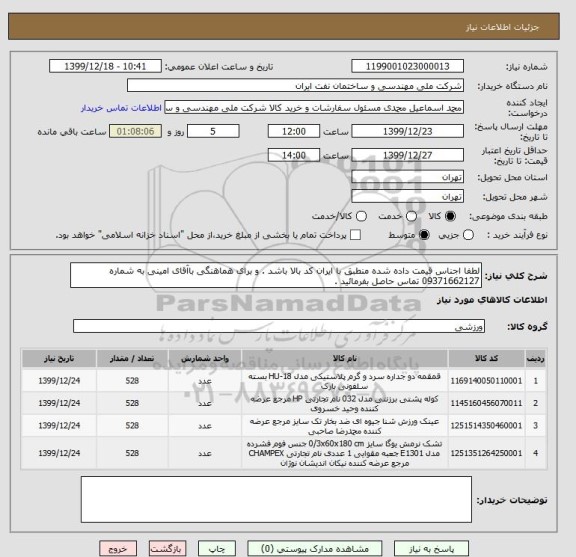This screenshot has width=576, height=557.
Task: Select the کالا radio button
Action: [x=450, y=216]
